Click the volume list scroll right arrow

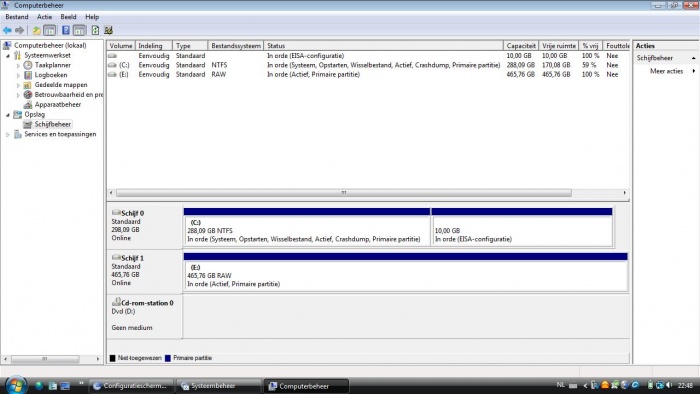click(x=625, y=193)
